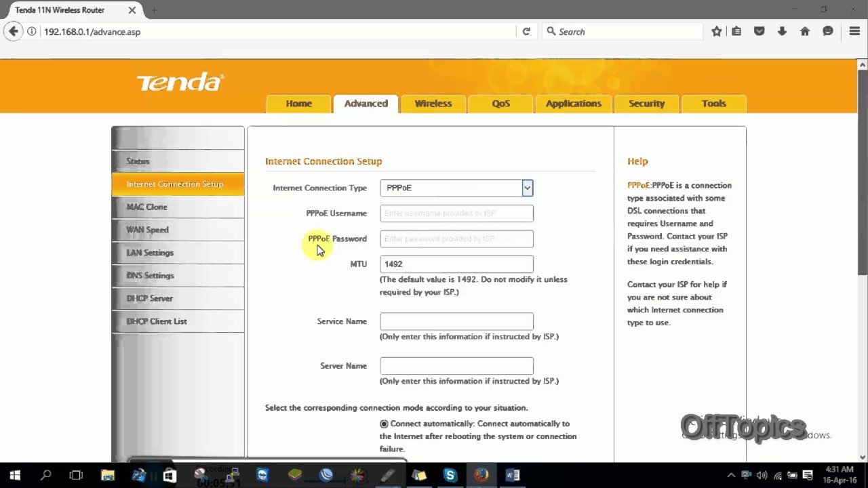The image size is (868, 488).
Task: Open TeamViewer from the taskbar
Action: (x=262, y=475)
